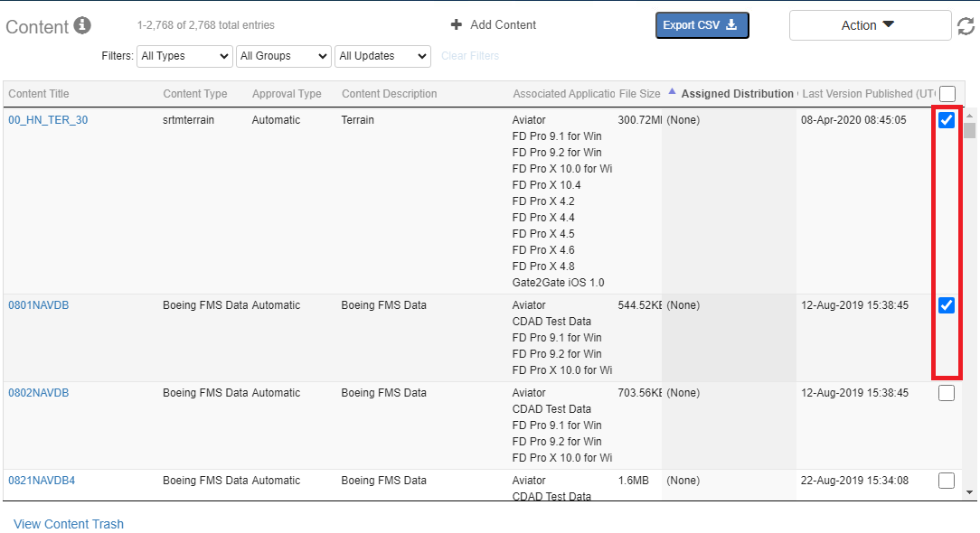
Task: Open the All Types filter dropdown
Action: [x=184, y=56]
